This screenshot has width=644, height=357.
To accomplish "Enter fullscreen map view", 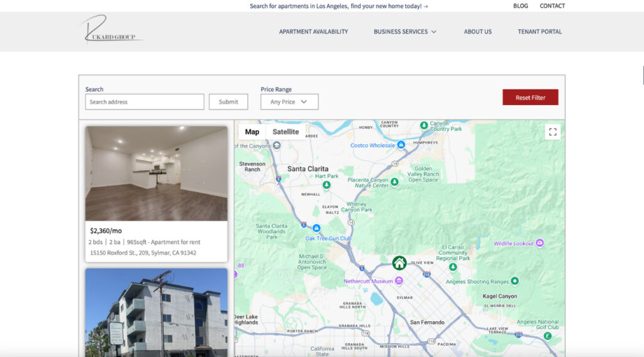I will pos(553,132).
